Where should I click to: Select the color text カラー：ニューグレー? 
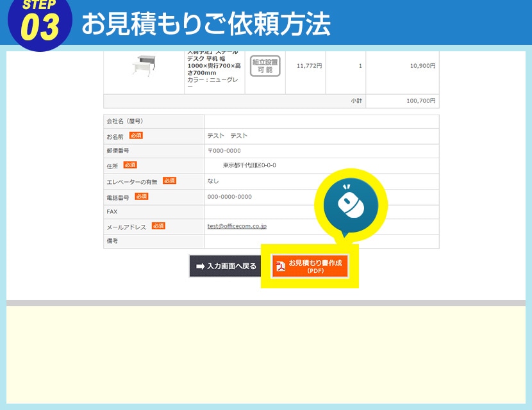click(213, 83)
